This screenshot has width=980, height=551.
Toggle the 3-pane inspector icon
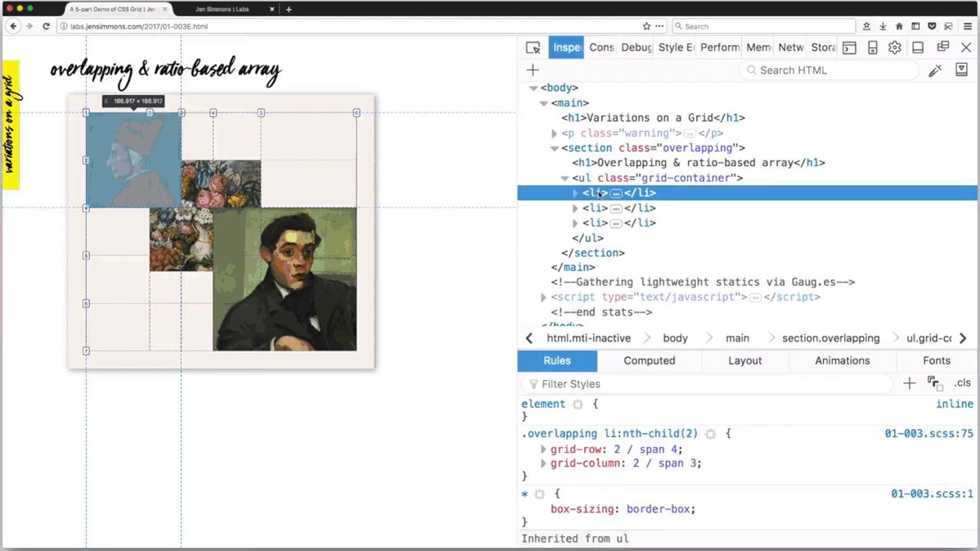962,70
